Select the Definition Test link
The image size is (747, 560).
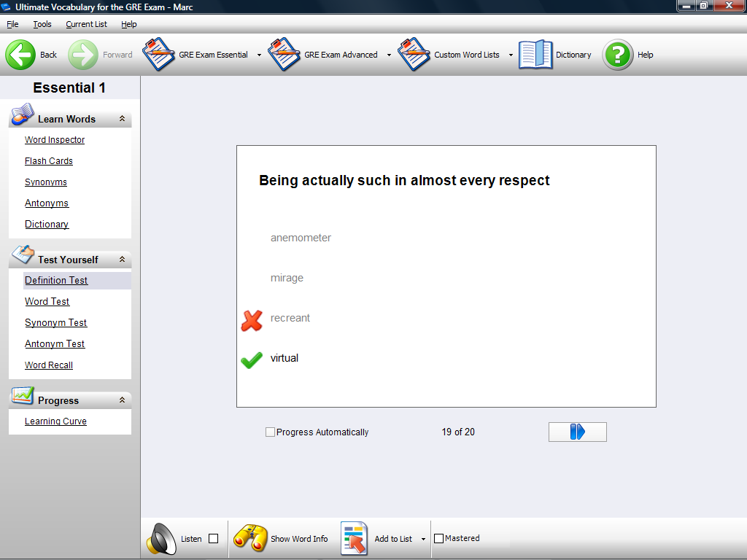[x=56, y=281]
